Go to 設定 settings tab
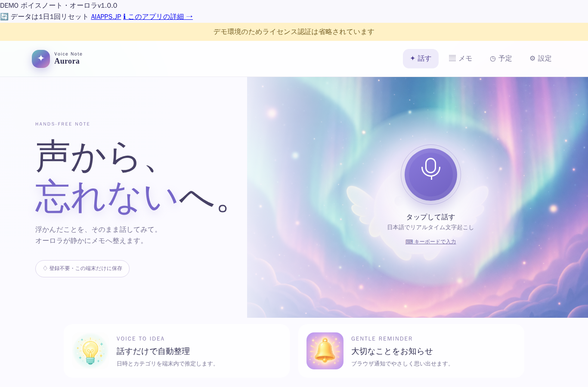This screenshot has height=387, width=588. pyautogui.click(x=541, y=58)
